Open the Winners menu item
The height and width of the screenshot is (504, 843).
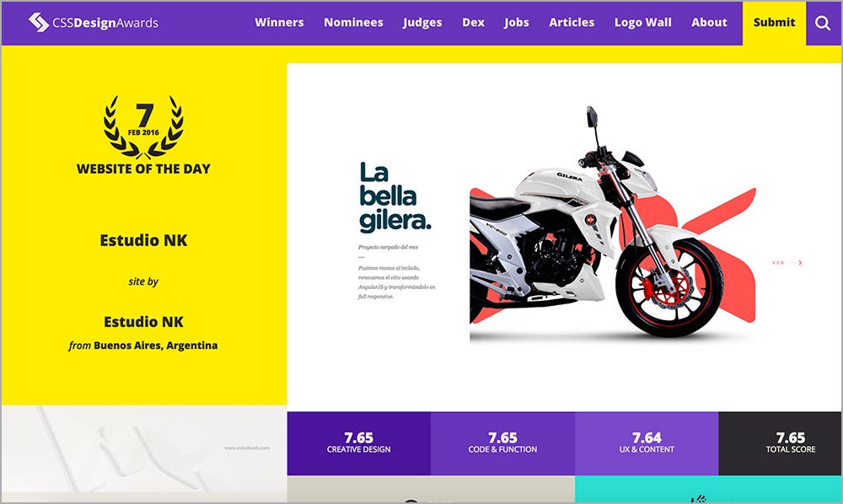pos(279,23)
